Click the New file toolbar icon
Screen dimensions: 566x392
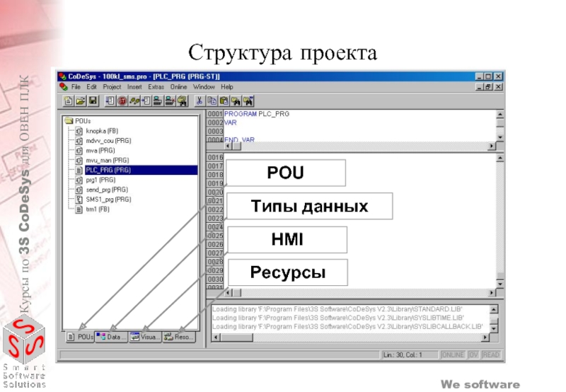[68, 101]
